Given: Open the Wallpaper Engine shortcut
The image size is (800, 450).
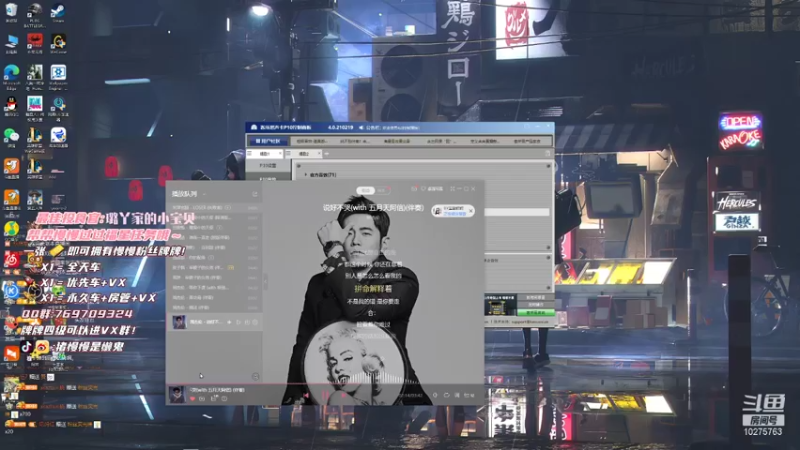Looking at the screenshot, I should pyautogui.click(x=58, y=74).
